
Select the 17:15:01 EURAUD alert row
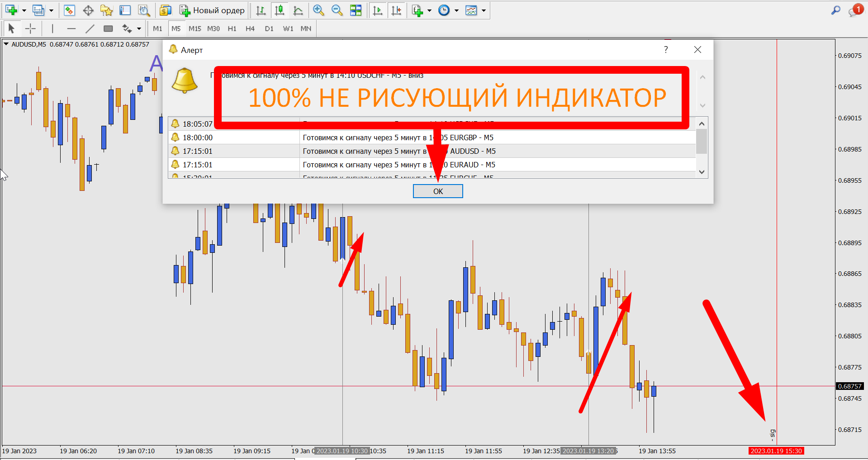tap(432, 165)
